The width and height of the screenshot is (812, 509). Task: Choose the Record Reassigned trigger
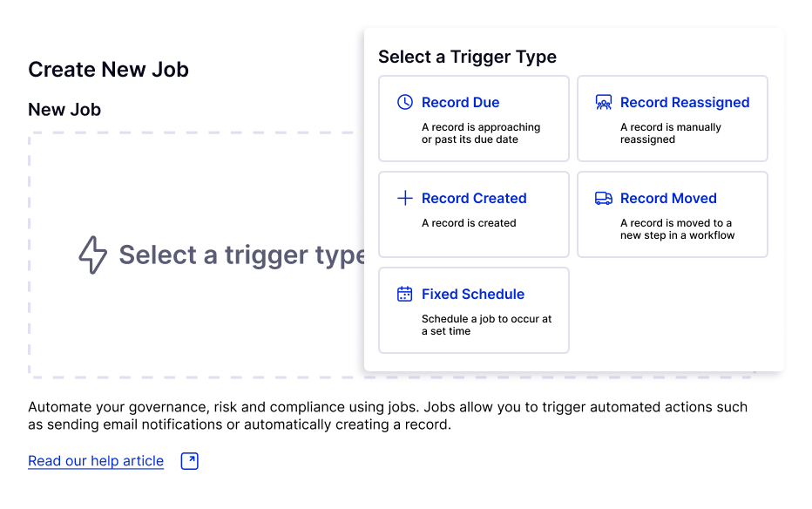(672, 119)
